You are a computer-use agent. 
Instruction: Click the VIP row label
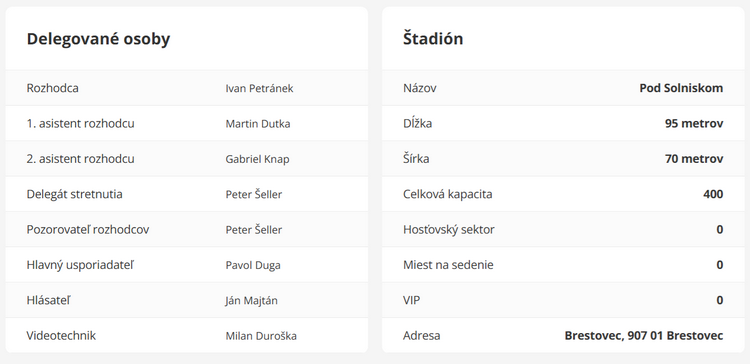pos(412,301)
